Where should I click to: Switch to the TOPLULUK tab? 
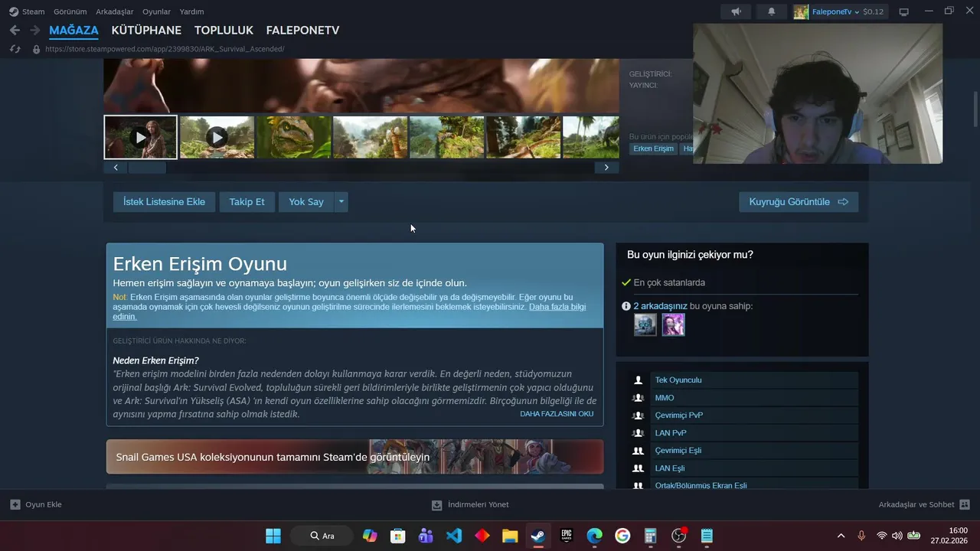(224, 31)
